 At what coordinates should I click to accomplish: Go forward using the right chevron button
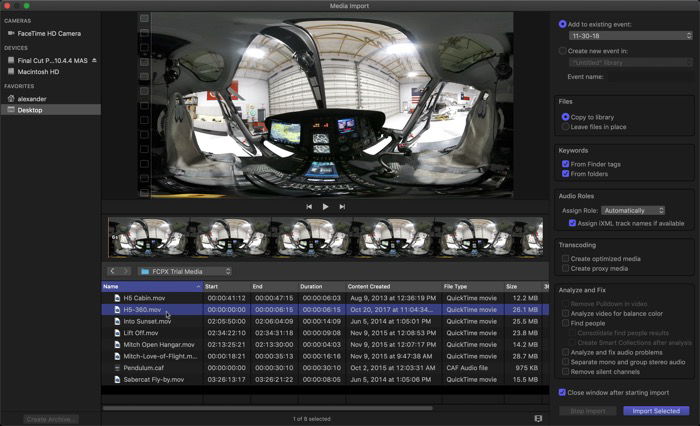125,271
